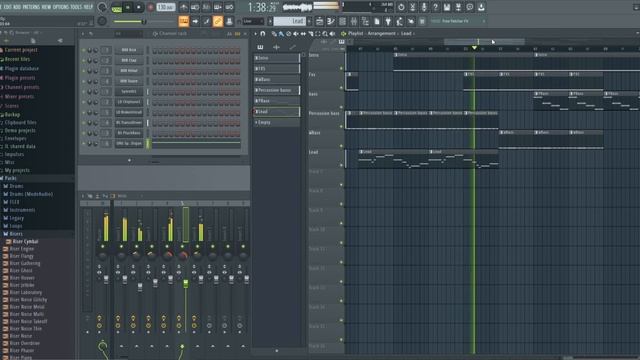Select the playlist slice tool
The width and height of the screenshot is (640, 360).
pyautogui.click(x=311, y=33)
